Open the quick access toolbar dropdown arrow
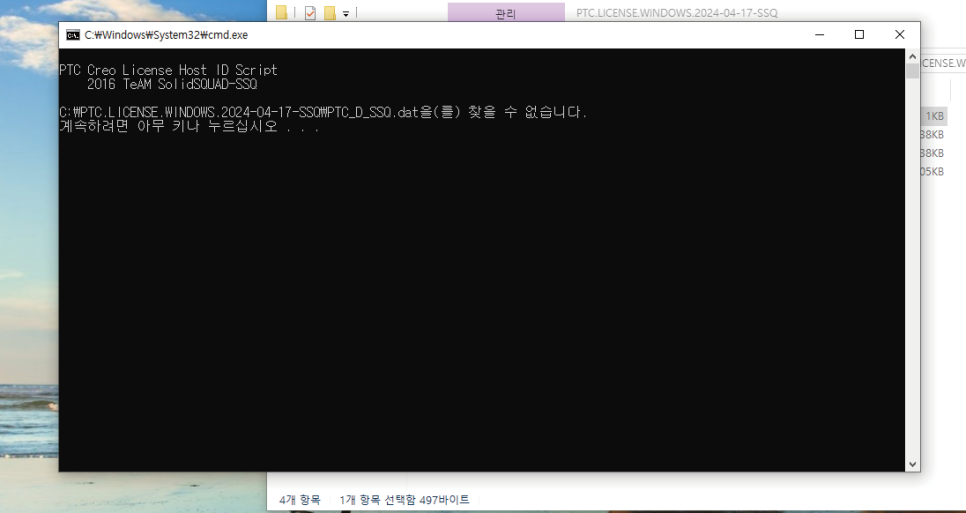The width and height of the screenshot is (966, 513). (x=346, y=14)
